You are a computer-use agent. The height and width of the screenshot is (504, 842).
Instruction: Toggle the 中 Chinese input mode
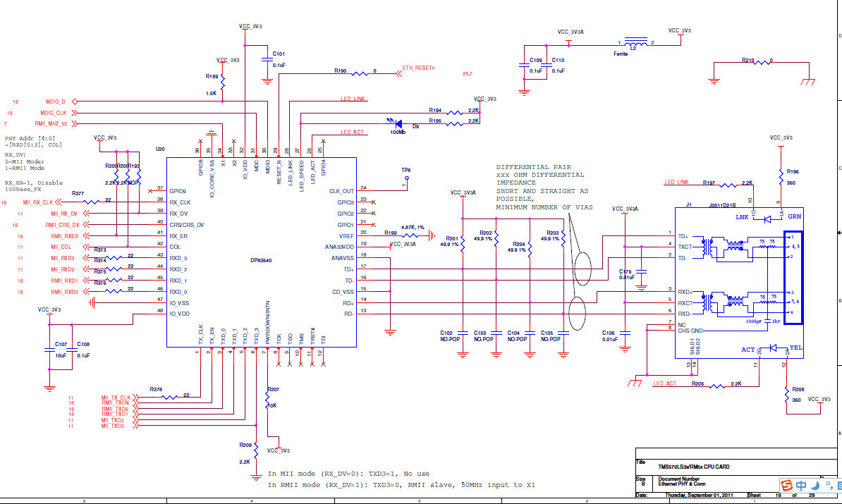click(801, 486)
